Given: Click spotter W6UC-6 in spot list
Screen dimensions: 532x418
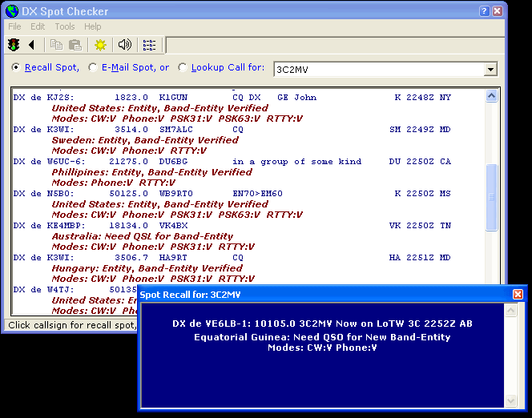Looking at the screenshot, I should click(x=66, y=162).
